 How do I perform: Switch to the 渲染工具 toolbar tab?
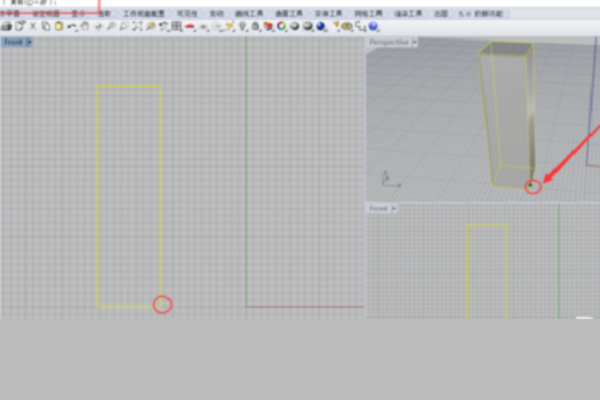(x=410, y=15)
